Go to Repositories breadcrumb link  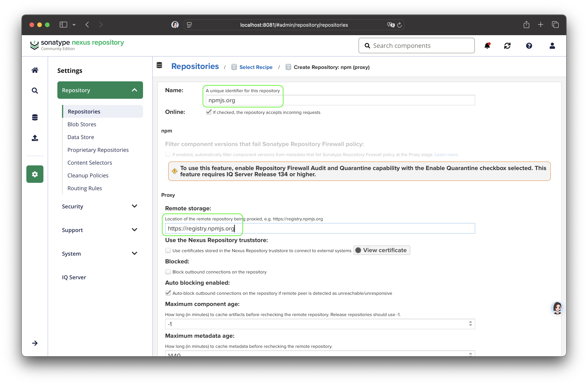195,66
